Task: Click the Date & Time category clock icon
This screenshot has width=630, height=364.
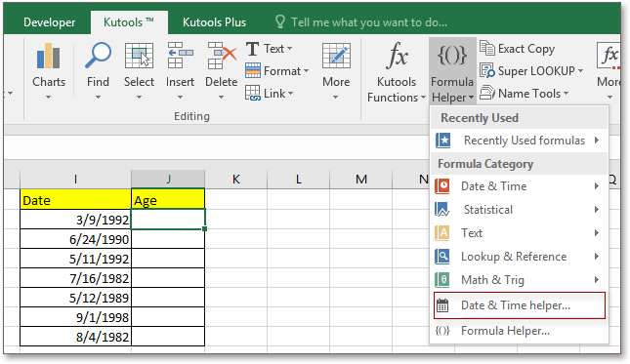Action: pos(442,186)
